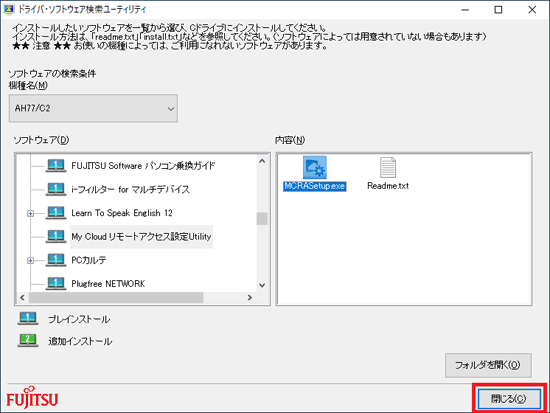Viewport: 550px width, 413px height.
Task: Minimize the utility window
Action: point(465,9)
